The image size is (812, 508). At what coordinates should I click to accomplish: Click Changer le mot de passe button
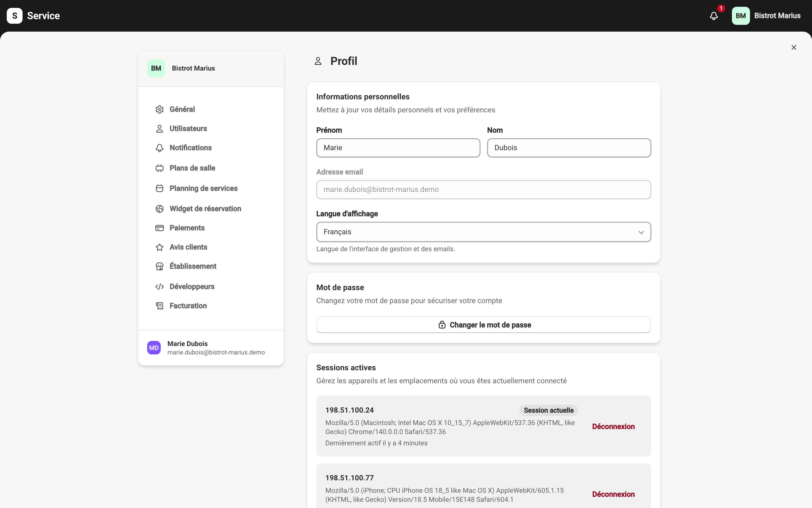tap(484, 325)
